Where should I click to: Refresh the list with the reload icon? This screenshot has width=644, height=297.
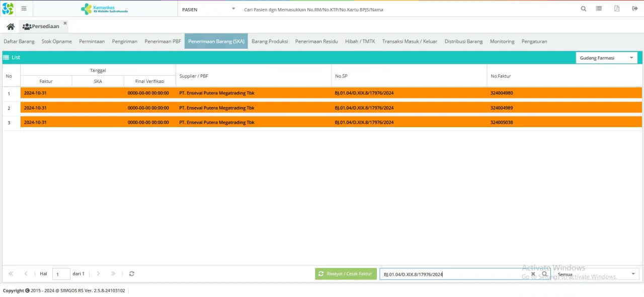[132, 274]
